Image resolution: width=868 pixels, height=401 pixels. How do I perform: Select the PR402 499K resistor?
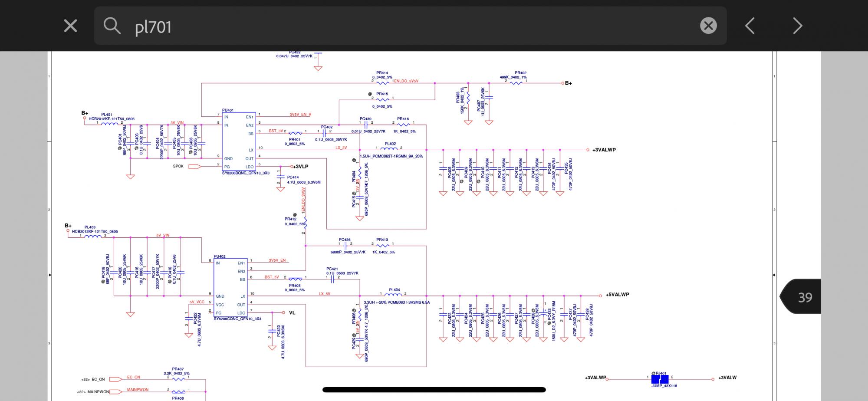click(x=516, y=82)
